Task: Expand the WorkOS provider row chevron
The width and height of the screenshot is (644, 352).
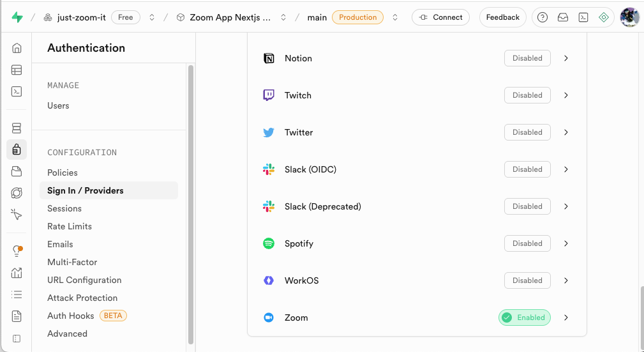Action: pos(566,280)
